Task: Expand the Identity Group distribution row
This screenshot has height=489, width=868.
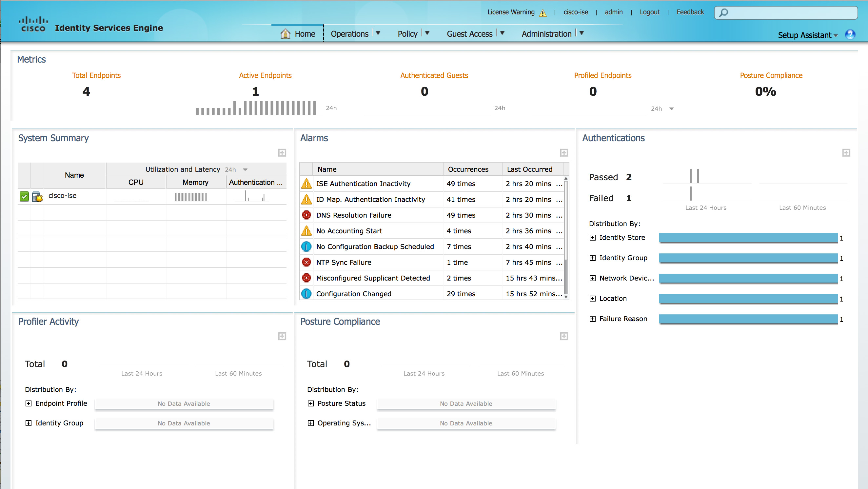Action: [591, 258]
